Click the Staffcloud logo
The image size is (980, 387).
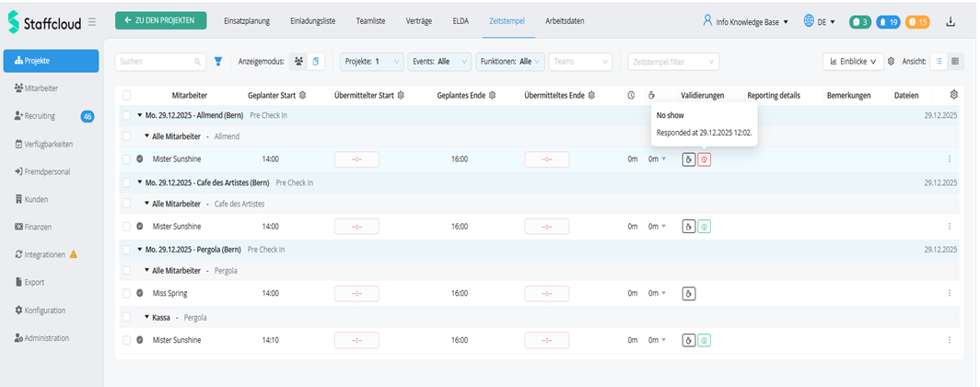coord(45,22)
